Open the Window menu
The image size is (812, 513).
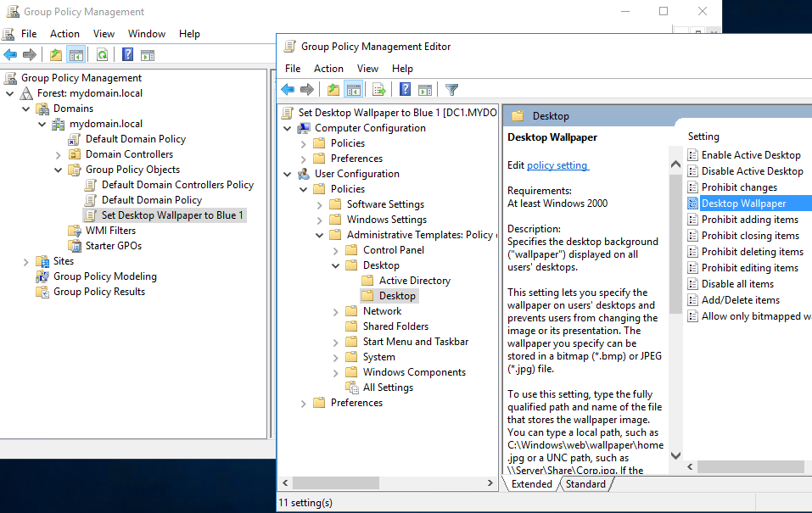point(146,34)
